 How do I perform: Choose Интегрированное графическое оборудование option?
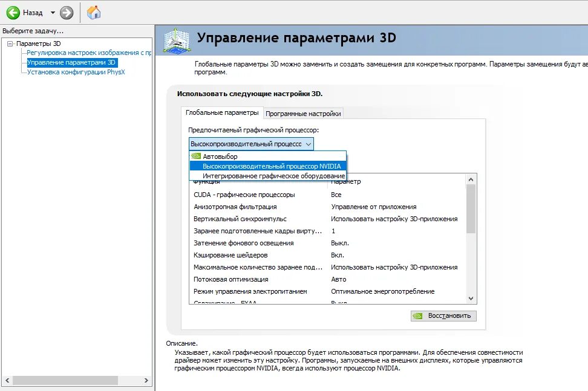coord(268,176)
